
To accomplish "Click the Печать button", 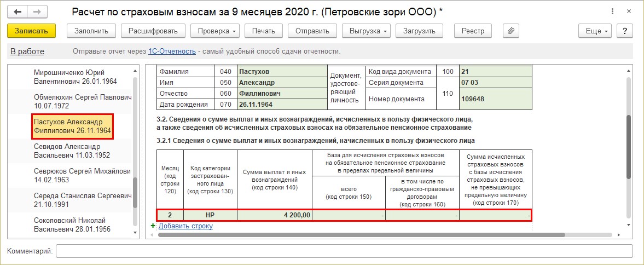I will coord(264,31).
